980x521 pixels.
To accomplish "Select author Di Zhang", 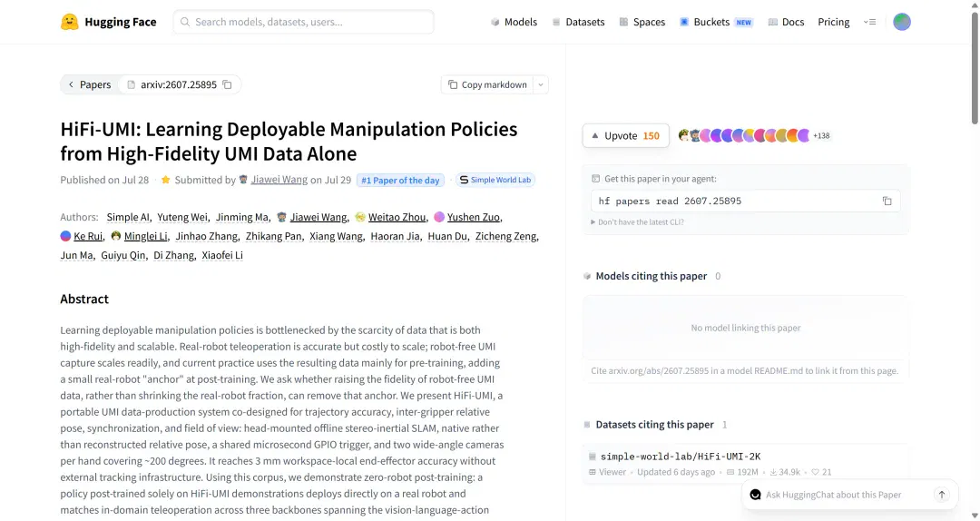I will click(173, 254).
